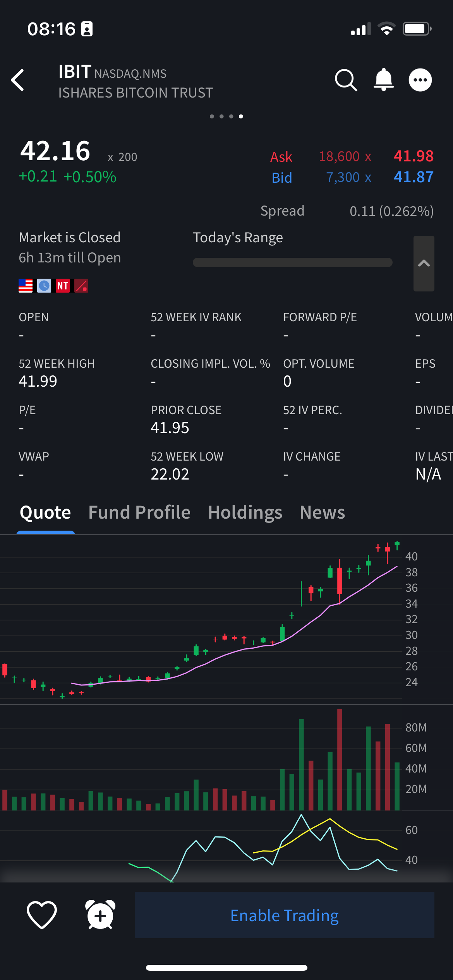
Task: Switch to the Fund Profile tab
Action: [x=139, y=512]
